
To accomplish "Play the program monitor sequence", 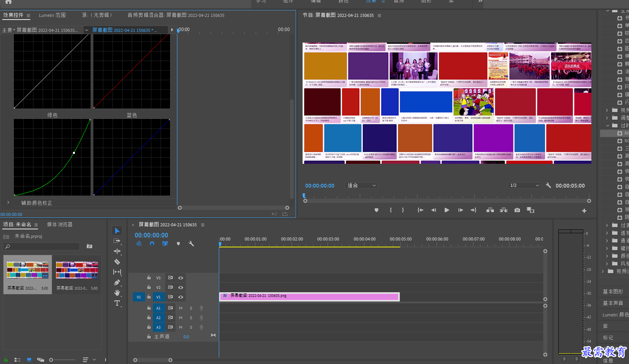I will pyautogui.click(x=447, y=210).
